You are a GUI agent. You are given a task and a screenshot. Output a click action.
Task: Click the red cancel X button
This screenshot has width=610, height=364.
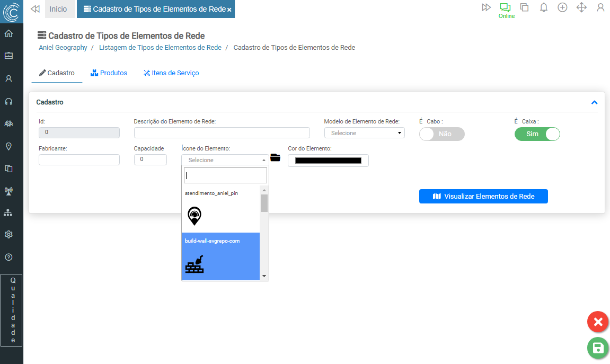tap(598, 322)
